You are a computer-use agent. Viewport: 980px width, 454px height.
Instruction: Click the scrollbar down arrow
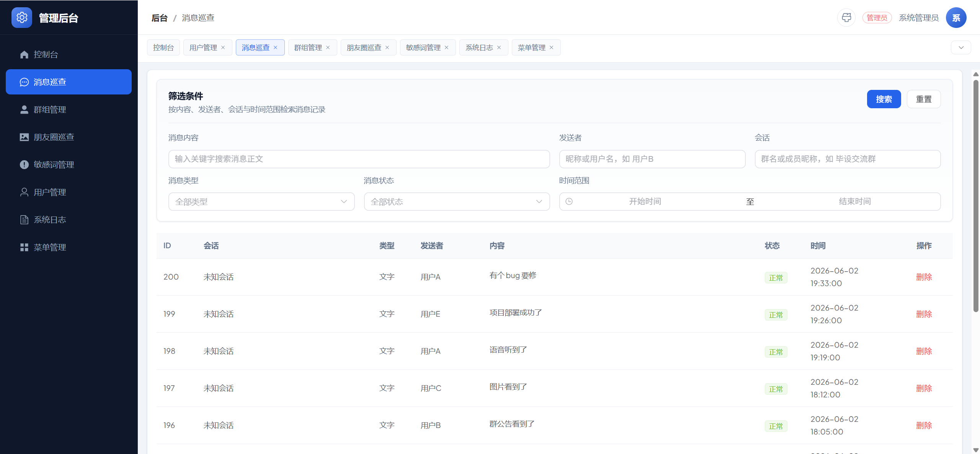(x=976, y=450)
